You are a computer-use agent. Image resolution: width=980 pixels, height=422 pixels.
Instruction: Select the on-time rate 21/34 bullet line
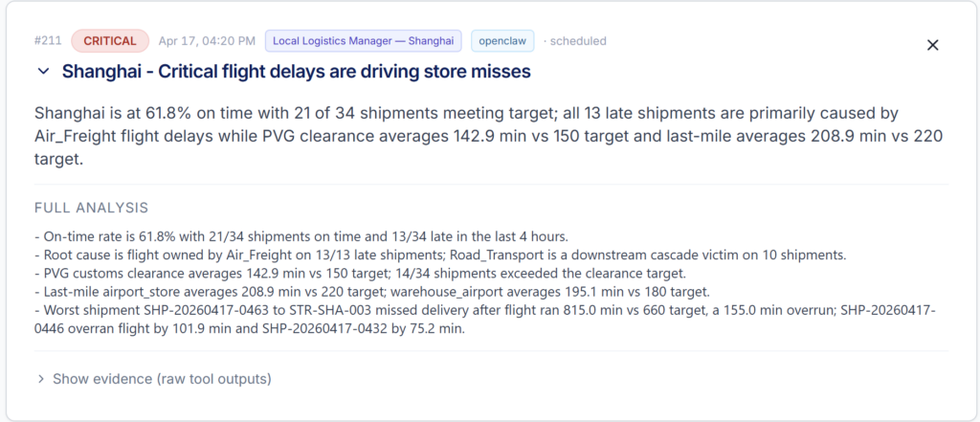pyautogui.click(x=300, y=237)
